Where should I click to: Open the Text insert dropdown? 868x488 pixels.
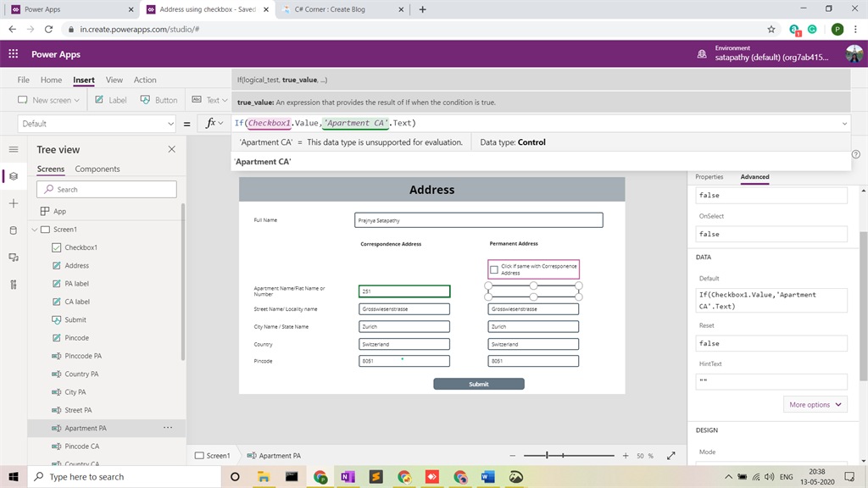click(210, 100)
